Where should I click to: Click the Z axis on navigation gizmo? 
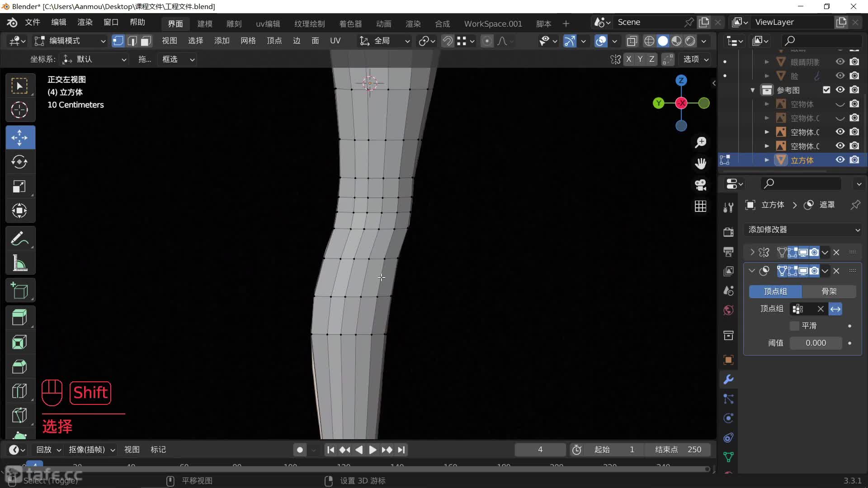point(681,80)
